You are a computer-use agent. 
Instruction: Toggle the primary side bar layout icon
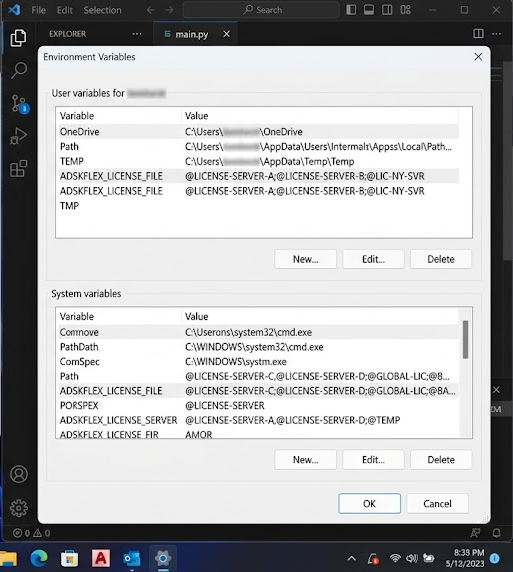click(x=351, y=10)
